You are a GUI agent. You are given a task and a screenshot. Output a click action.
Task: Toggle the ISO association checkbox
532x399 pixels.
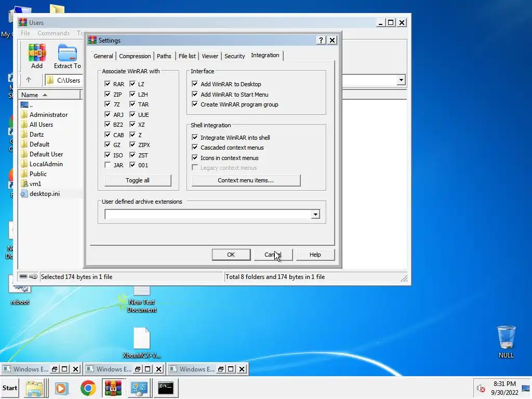click(108, 155)
